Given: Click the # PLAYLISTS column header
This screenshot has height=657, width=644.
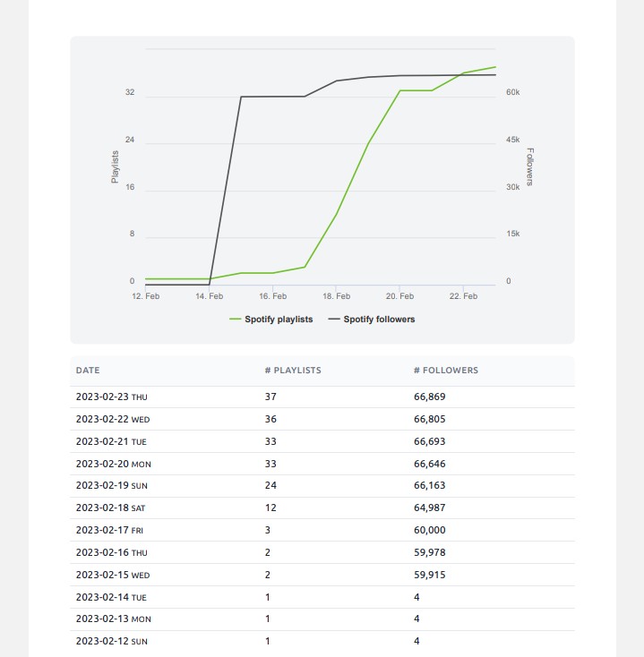Looking at the screenshot, I should click(x=293, y=371).
